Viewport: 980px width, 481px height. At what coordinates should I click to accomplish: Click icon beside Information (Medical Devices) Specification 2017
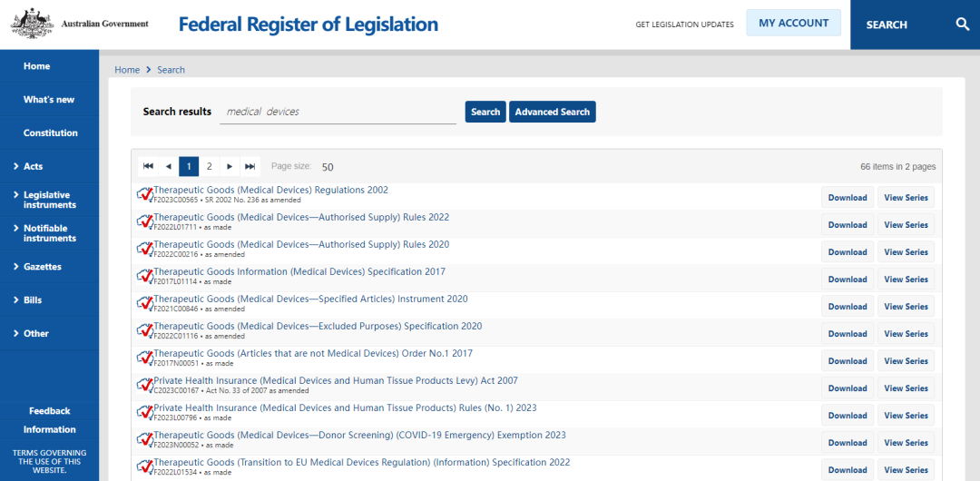[x=144, y=276]
